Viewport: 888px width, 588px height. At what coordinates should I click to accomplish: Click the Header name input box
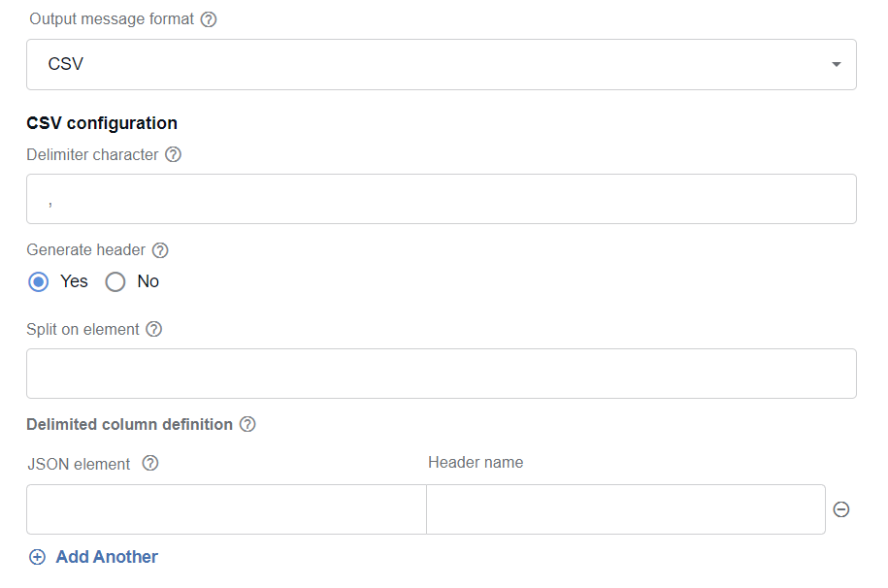click(x=626, y=509)
